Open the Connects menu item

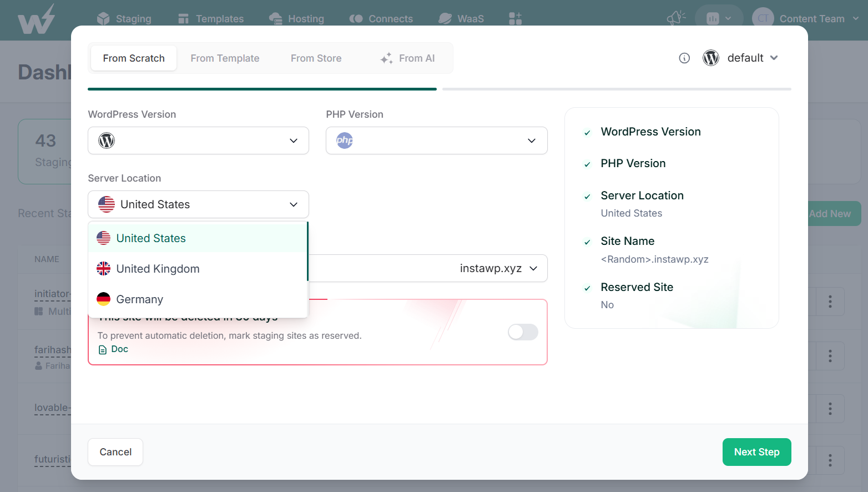coord(381,19)
